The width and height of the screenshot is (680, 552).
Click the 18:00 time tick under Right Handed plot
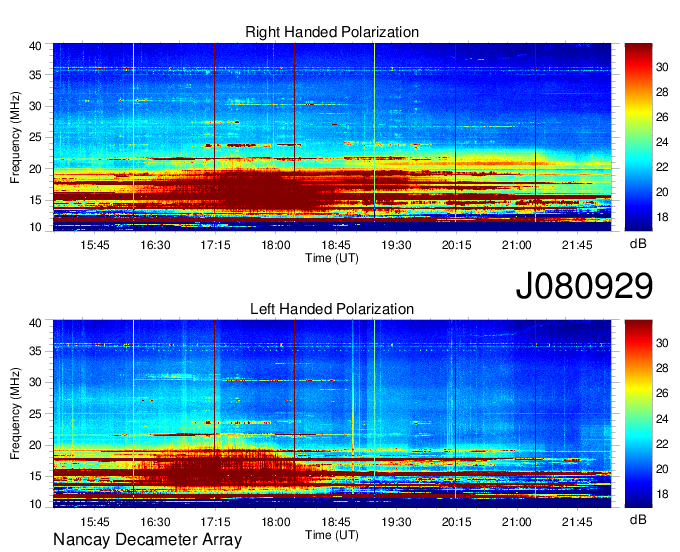pyautogui.click(x=276, y=245)
